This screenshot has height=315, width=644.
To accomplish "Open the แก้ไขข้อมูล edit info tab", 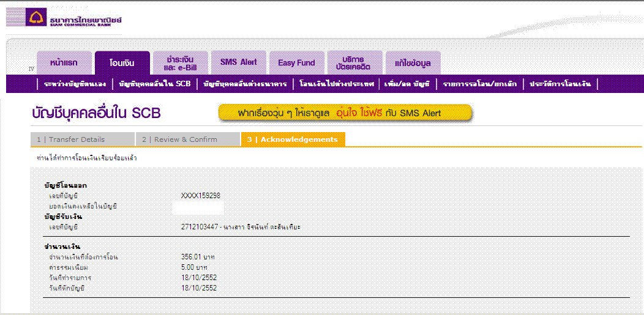I will coord(413,63).
